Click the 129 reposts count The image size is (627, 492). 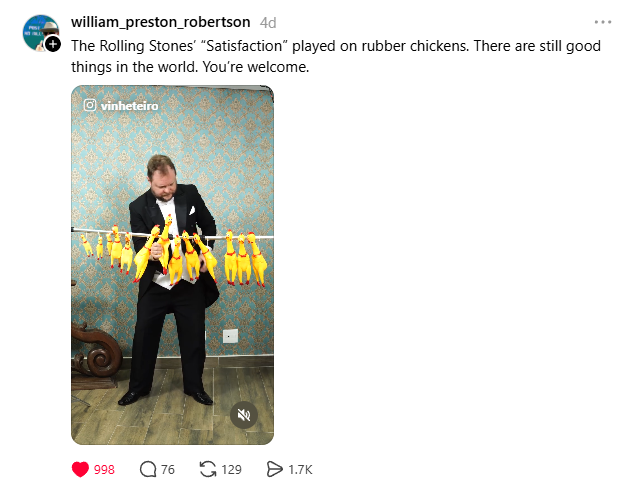(232, 470)
